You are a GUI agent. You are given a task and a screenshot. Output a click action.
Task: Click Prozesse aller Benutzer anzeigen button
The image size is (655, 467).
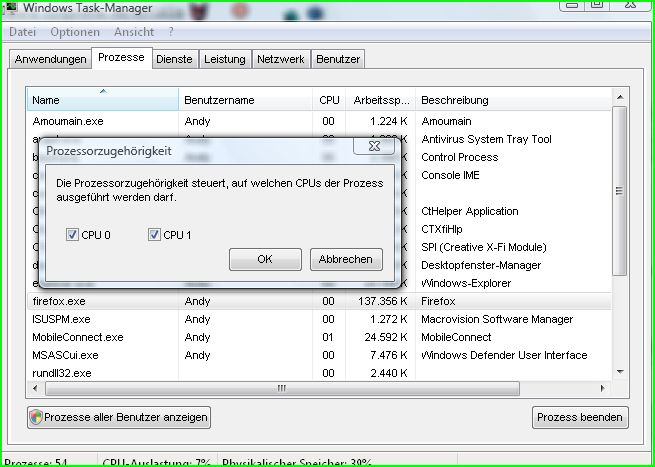[119, 417]
